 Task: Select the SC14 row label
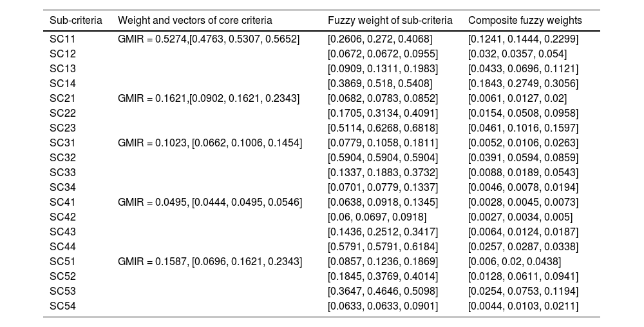(x=62, y=84)
